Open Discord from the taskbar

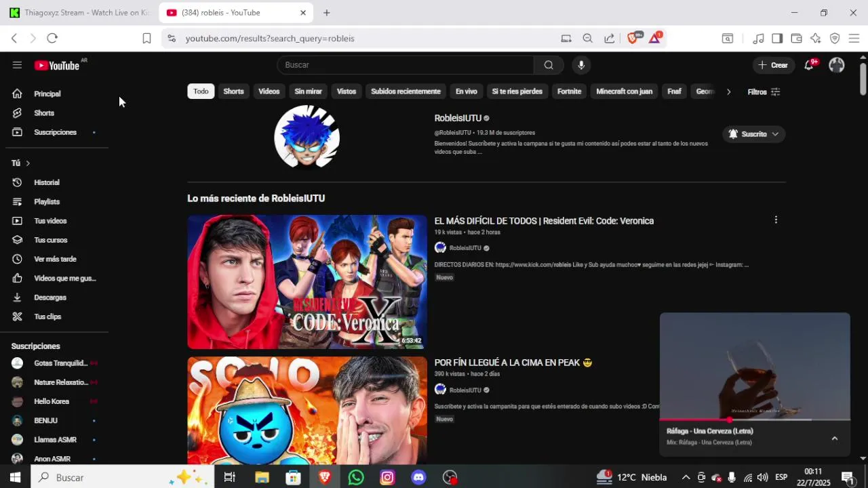click(x=418, y=478)
